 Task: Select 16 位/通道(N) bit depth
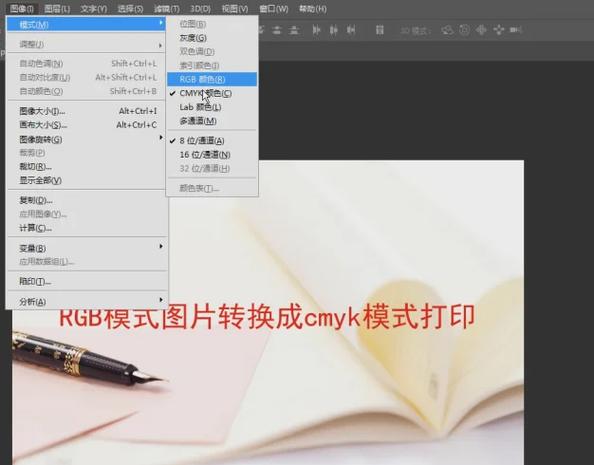click(x=212, y=155)
